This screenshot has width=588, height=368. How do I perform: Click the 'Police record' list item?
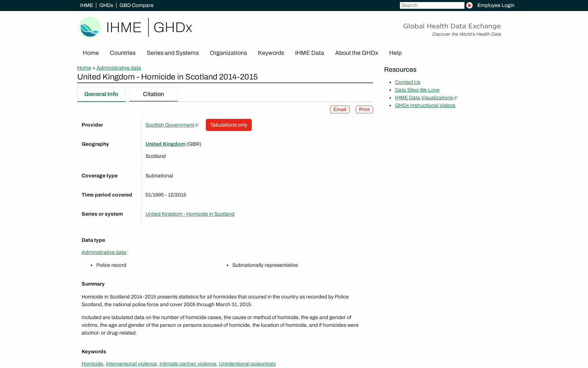(111, 265)
